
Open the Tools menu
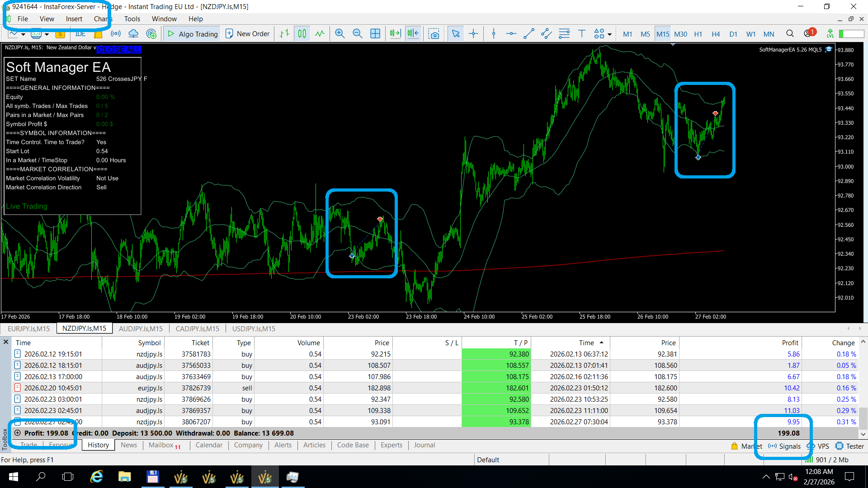click(132, 19)
